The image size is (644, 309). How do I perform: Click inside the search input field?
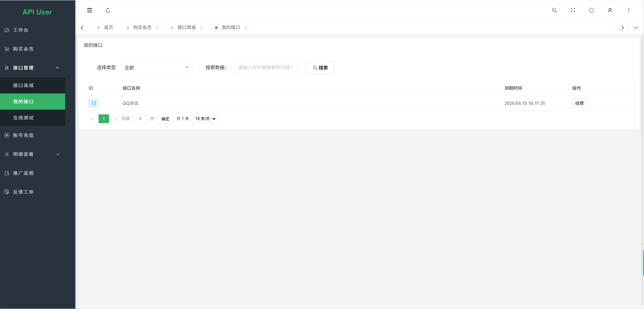click(266, 67)
